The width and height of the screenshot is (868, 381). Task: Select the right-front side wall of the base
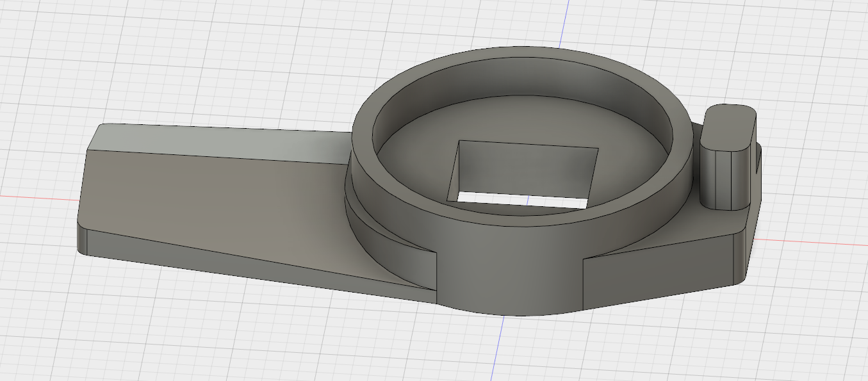pyautogui.click(x=660, y=272)
